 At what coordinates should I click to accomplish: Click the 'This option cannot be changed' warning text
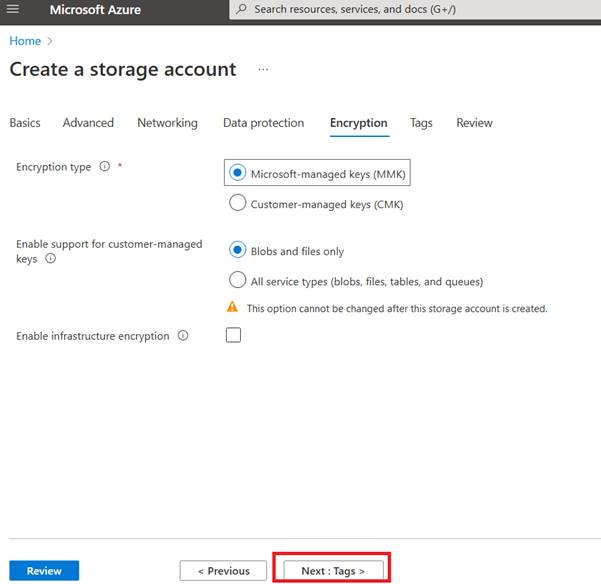click(x=397, y=308)
